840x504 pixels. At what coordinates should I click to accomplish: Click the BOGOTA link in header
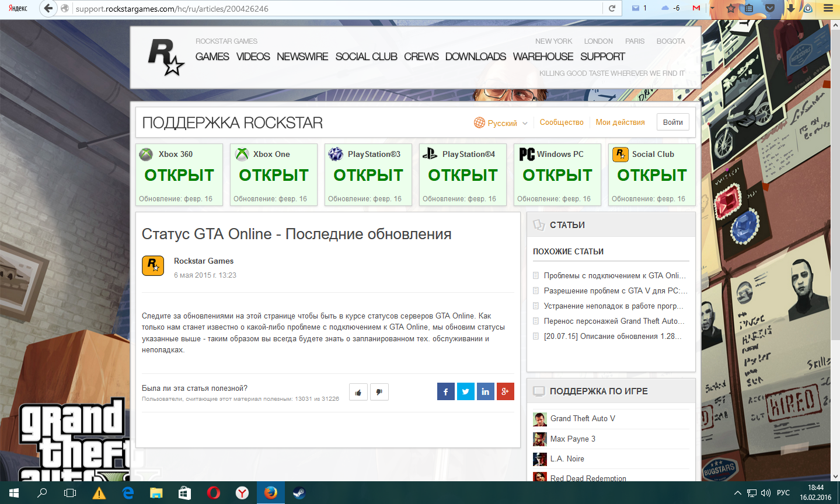[x=671, y=41]
